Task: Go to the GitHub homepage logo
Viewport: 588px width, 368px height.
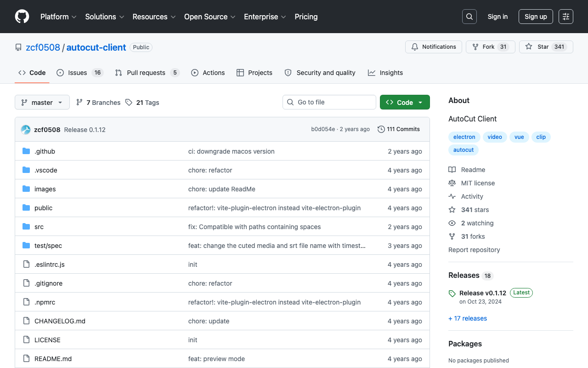Action: pyautogui.click(x=22, y=17)
